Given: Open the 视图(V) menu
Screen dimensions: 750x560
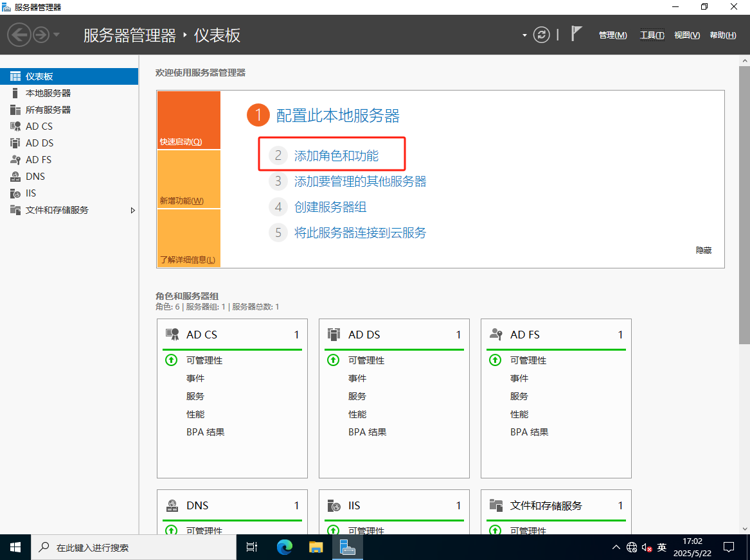Looking at the screenshot, I should point(687,35).
